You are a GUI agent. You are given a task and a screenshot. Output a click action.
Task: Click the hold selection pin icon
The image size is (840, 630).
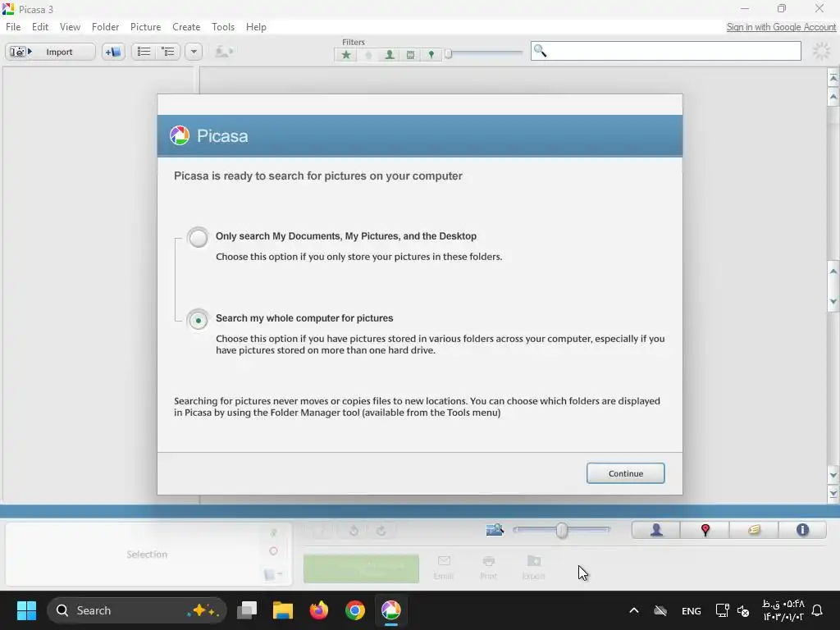point(274,532)
